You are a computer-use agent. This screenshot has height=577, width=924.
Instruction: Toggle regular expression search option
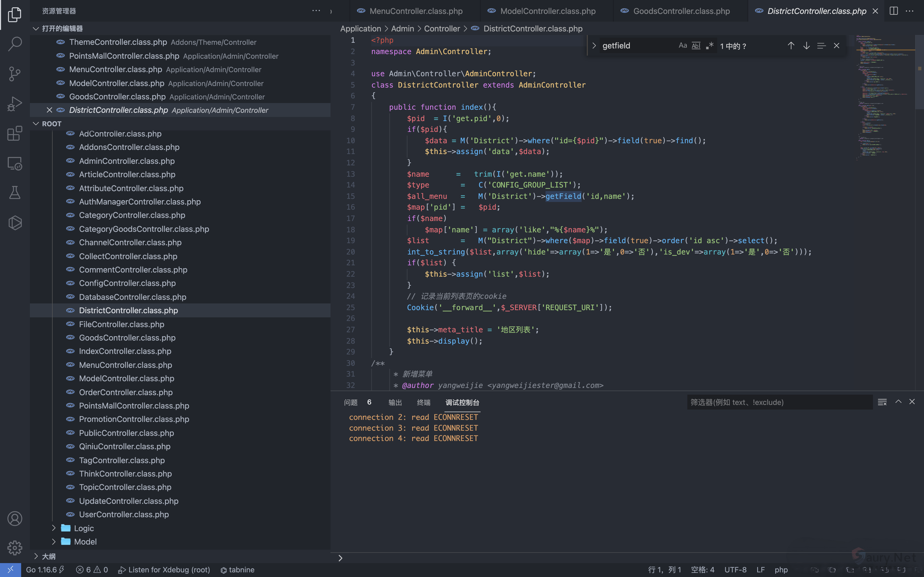[x=710, y=46]
